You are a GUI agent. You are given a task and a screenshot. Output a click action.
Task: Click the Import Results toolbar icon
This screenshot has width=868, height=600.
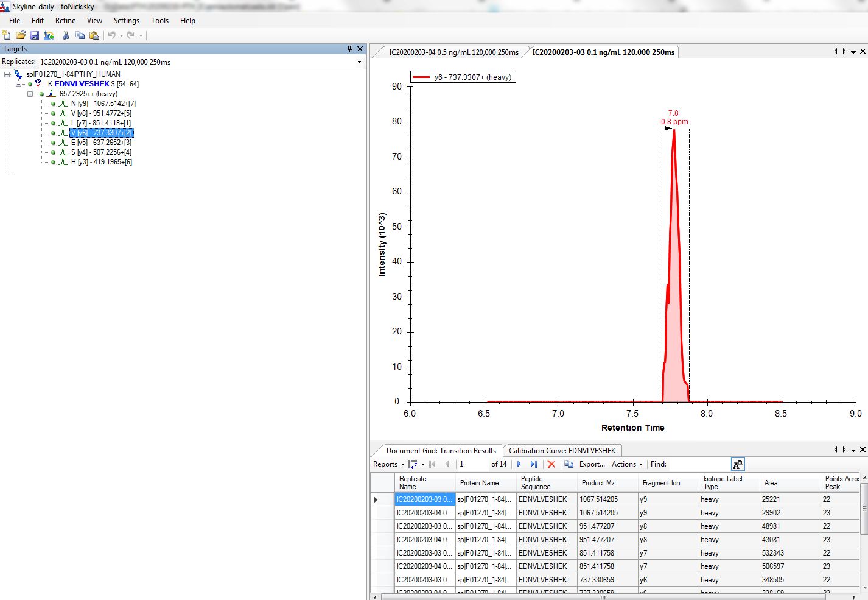pyautogui.click(x=49, y=35)
